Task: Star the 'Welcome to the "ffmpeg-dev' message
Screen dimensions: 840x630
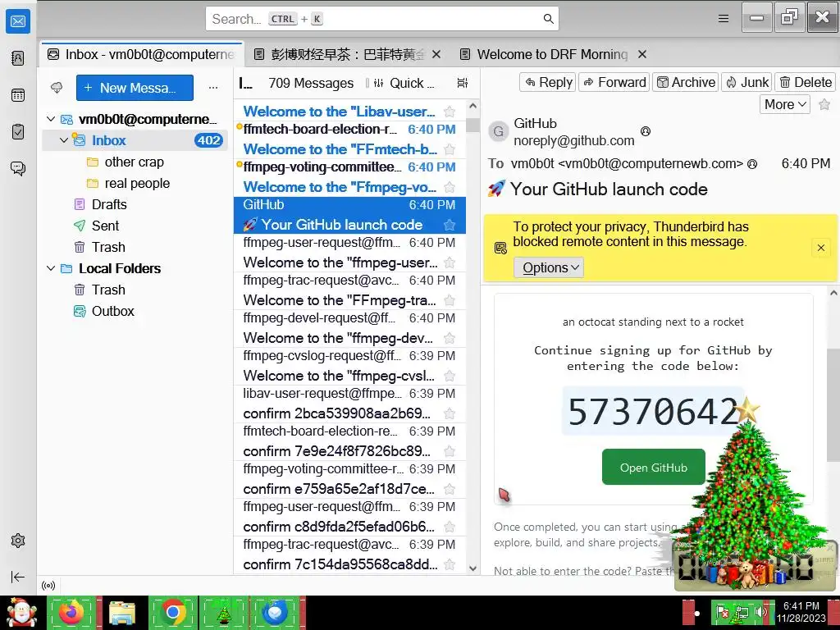Action: [x=450, y=338]
